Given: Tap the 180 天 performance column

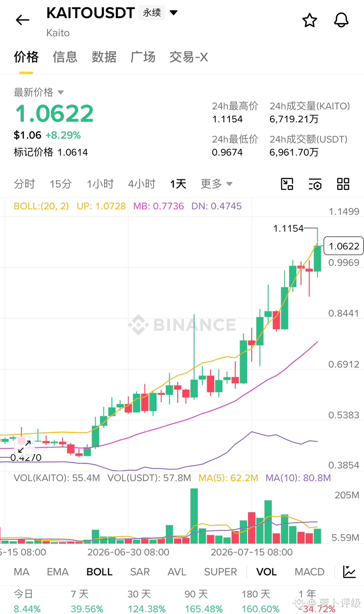Looking at the screenshot, I should (x=261, y=601).
